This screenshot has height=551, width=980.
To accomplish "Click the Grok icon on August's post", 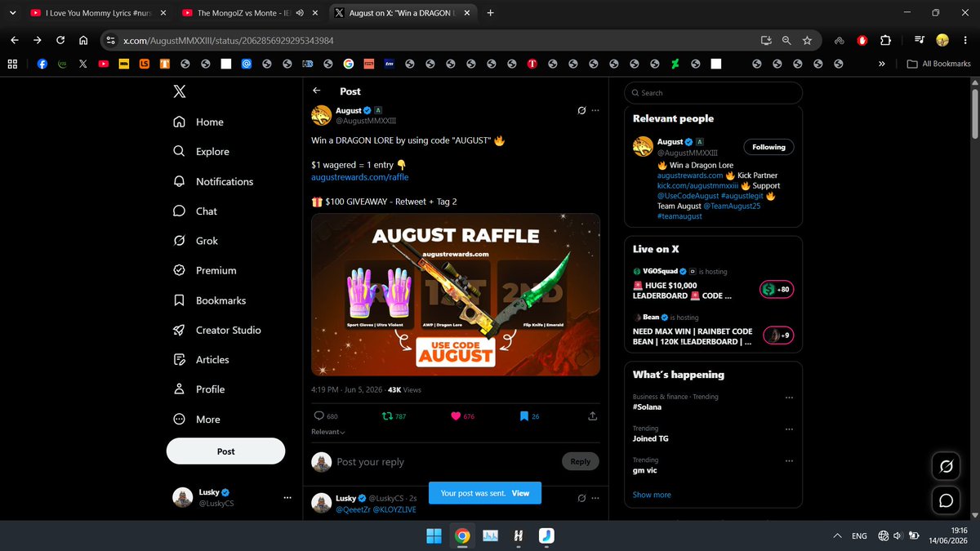I will click(x=581, y=110).
